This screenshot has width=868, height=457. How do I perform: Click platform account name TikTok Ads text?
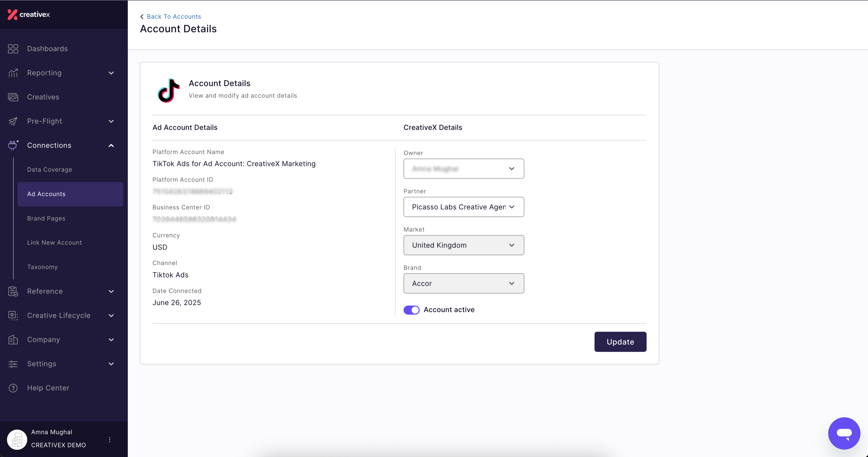pos(234,164)
